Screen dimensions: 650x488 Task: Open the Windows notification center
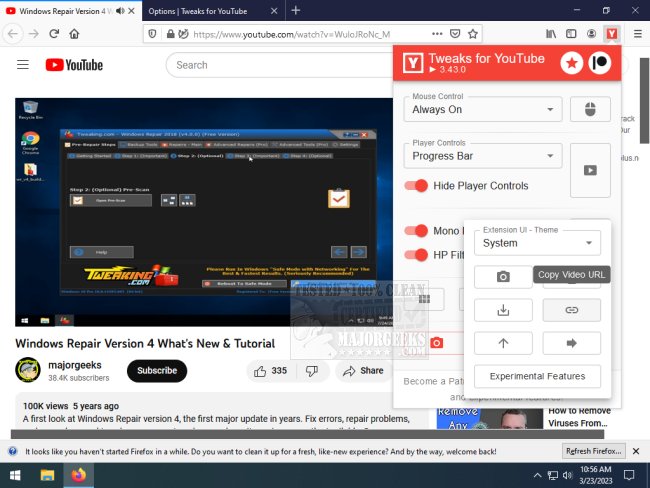point(629,475)
